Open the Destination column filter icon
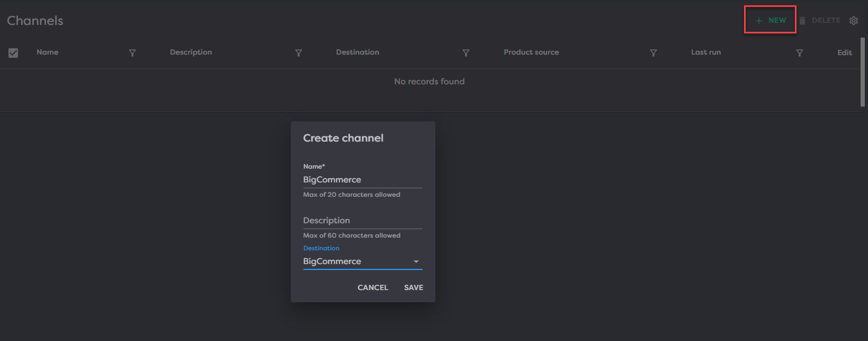This screenshot has width=868, height=341. (466, 53)
